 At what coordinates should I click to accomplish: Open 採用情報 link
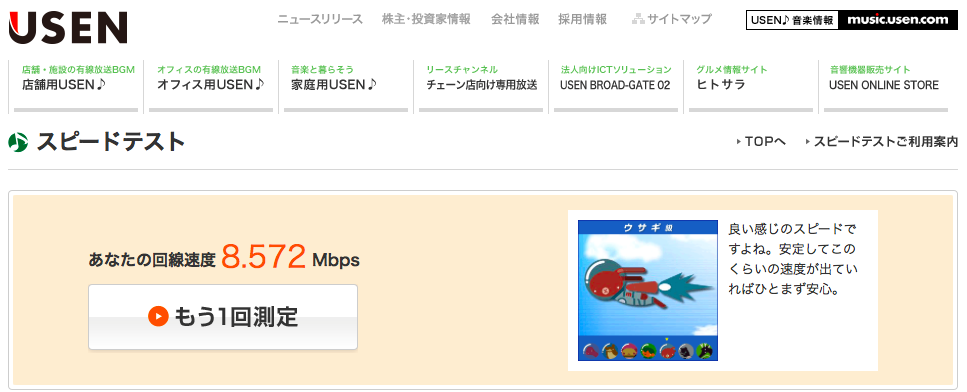pyautogui.click(x=582, y=19)
